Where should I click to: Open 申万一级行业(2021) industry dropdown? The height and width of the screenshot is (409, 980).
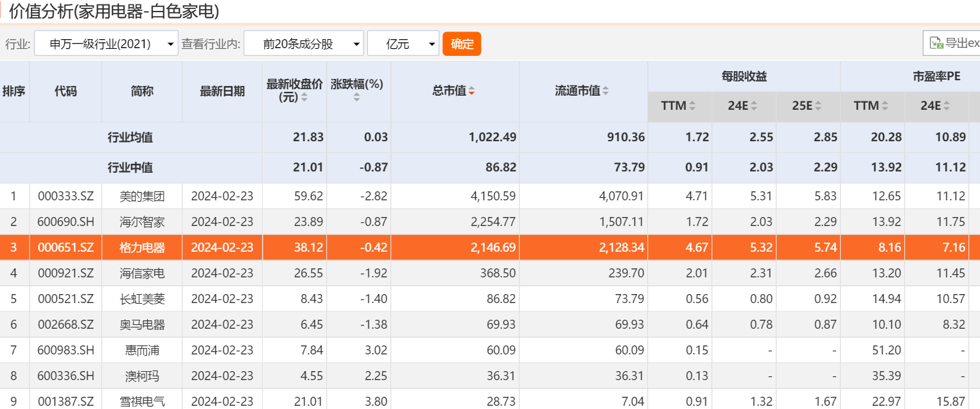[x=106, y=44]
